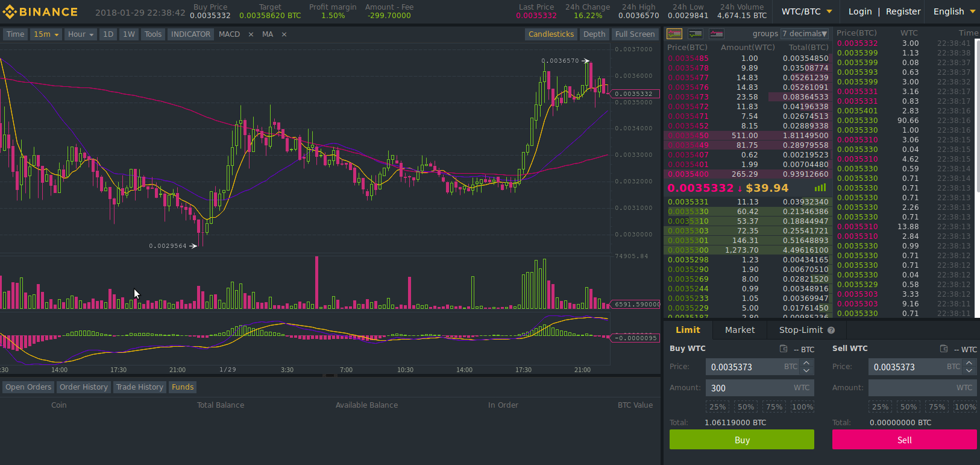Screen dimensions: 980x465
Task: Set sell amount to 100%
Action: point(965,407)
